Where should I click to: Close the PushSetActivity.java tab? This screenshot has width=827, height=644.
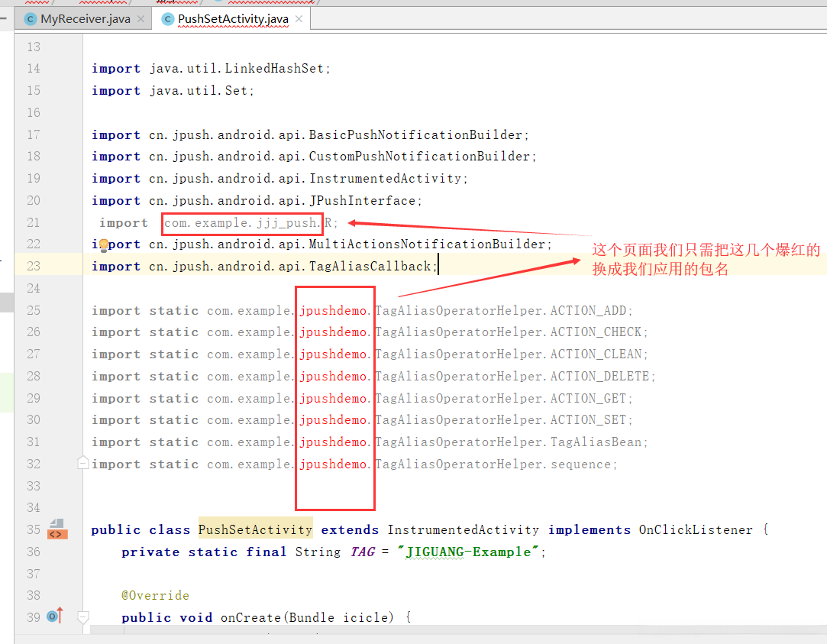point(299,19)
